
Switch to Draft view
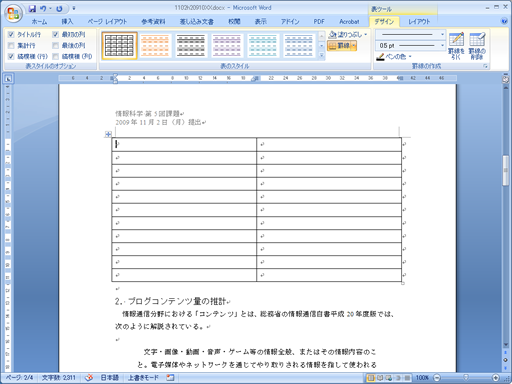(x=407, y=378)
